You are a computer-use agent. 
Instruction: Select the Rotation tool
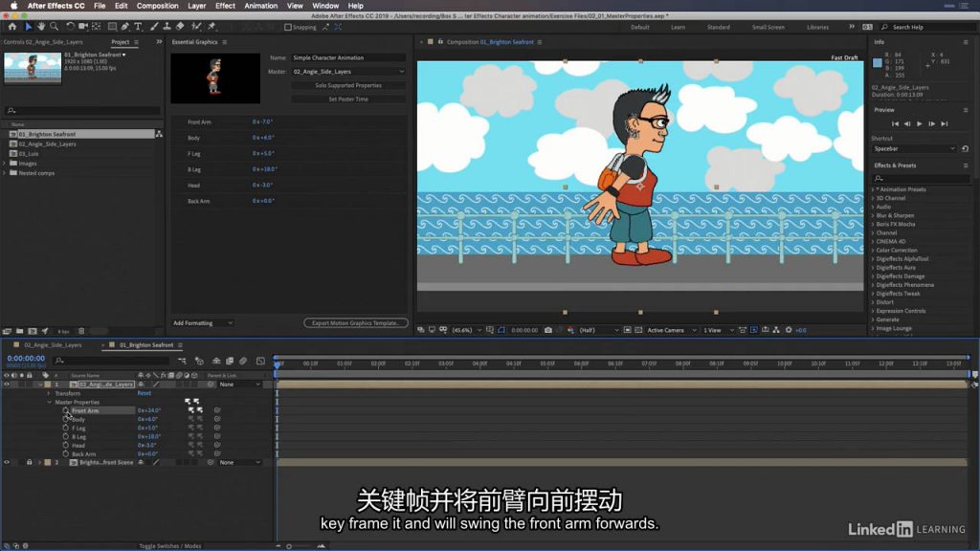point(70,27)
